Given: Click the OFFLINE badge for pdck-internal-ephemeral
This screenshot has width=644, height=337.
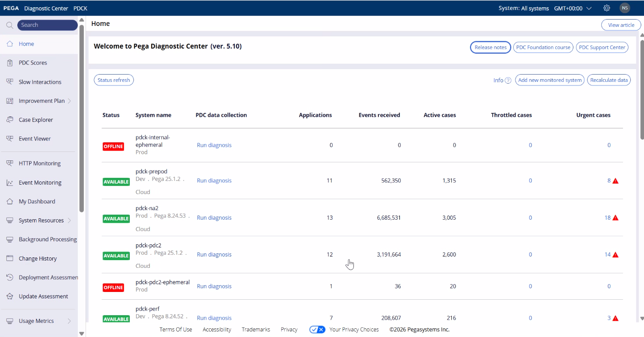Looking at the screenshot, I should click(x=113, y=146).
